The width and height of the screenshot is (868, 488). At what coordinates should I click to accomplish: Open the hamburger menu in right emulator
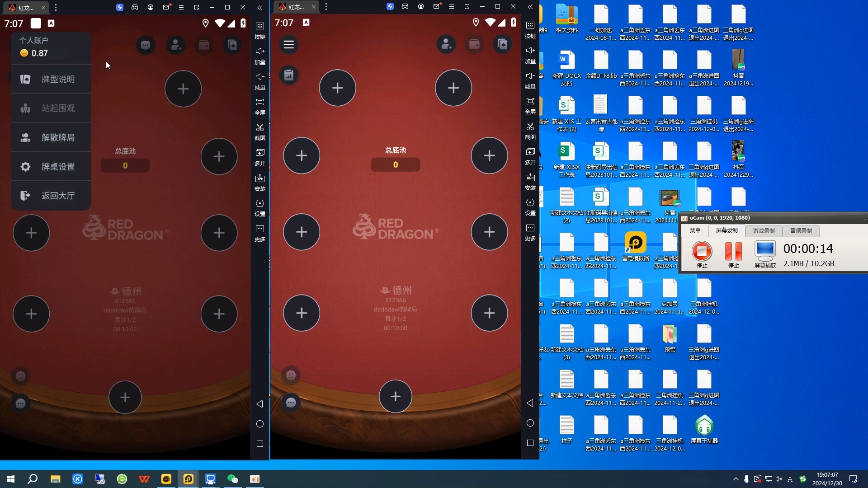tap(288, 44)
